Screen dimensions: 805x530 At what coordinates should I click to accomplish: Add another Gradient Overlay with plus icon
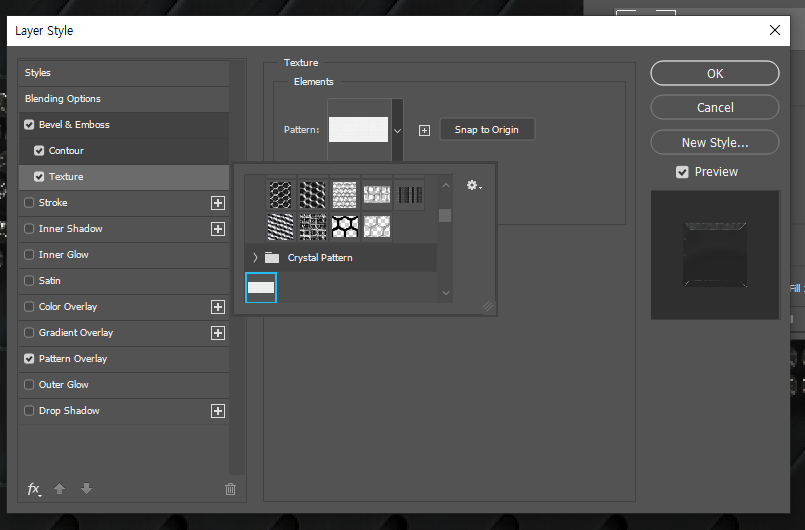pos(218,333)
